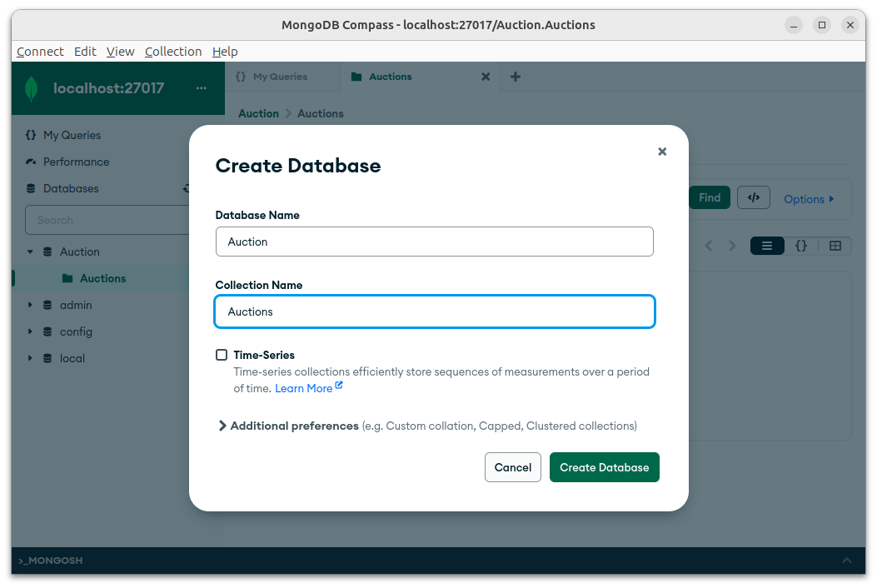Screen dimensions: 877x588
Task: Open the Help menu
Action: click(225, 52)
